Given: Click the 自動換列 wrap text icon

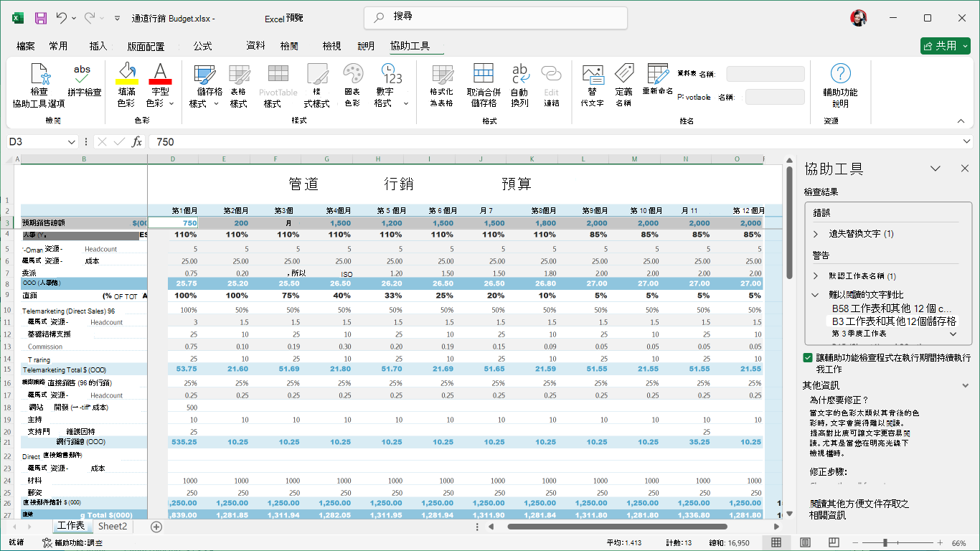Looking at the screenshot, I should pos(519,74).
